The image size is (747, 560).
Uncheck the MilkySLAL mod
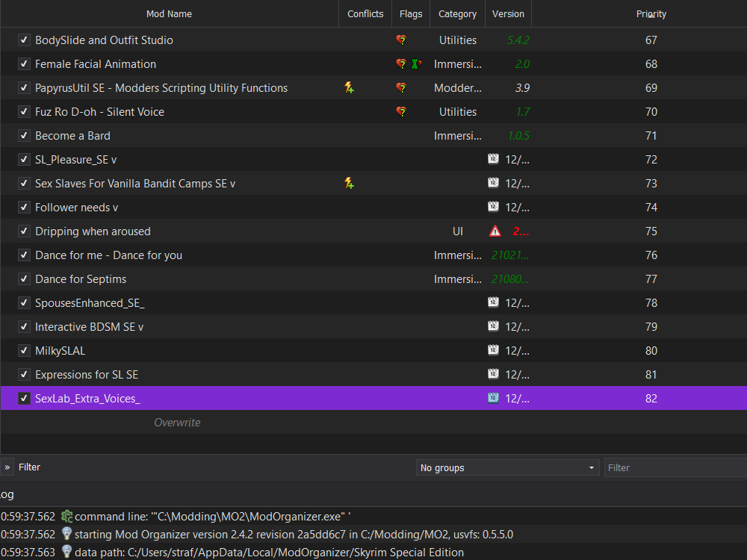[x=25, y=350]
